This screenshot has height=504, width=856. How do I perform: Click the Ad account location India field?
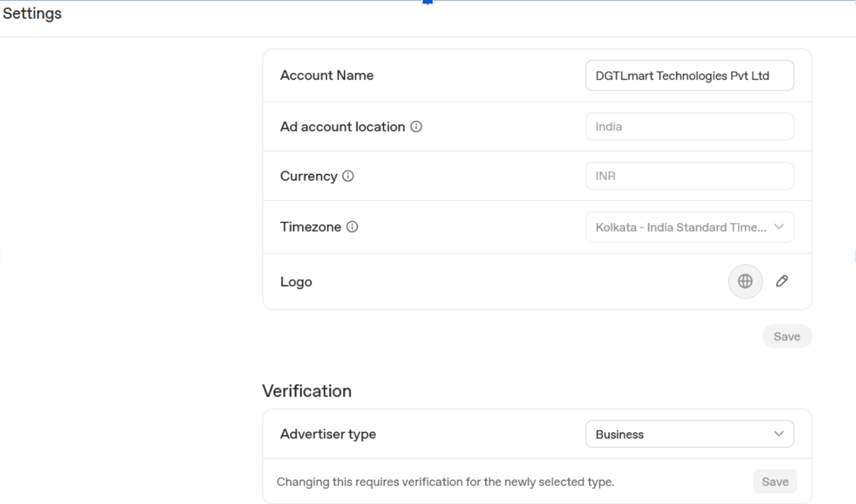click(690, 127)
